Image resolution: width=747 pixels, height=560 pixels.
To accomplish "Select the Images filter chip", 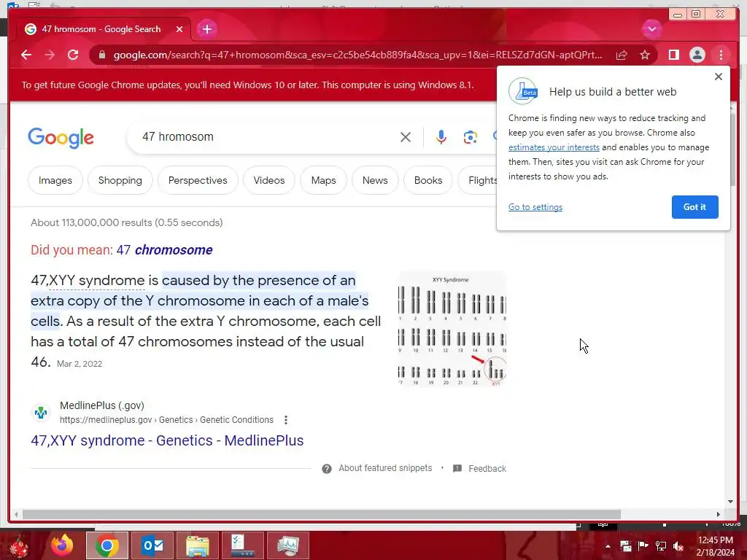I will pyautogui.click(x=55, y=181).
